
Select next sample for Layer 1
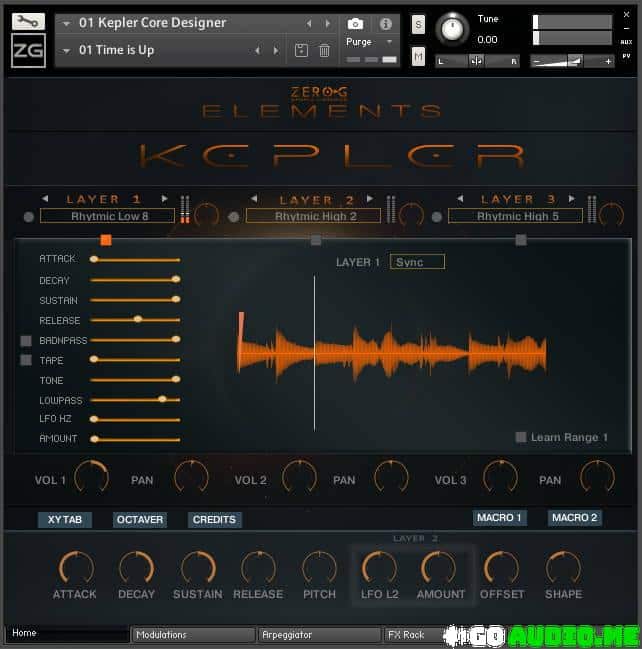click(x=164, y=199)
